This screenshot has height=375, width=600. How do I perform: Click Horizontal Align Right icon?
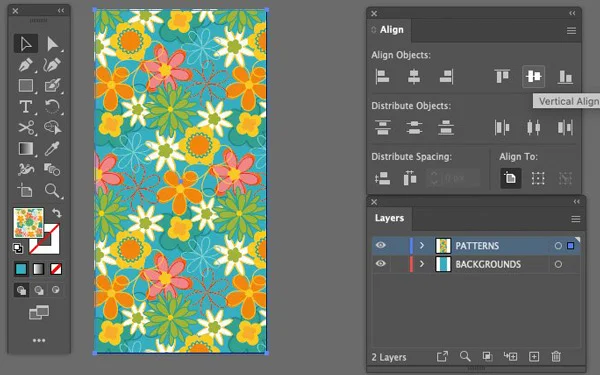[446, 76]
